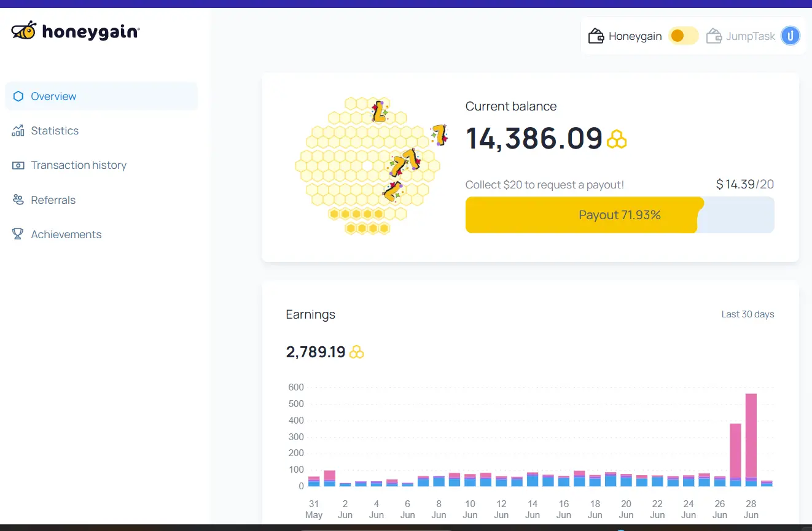Screen dimensions: 812x531
Task: Click the JumpTask wallet icon
Action: point(714,36)
